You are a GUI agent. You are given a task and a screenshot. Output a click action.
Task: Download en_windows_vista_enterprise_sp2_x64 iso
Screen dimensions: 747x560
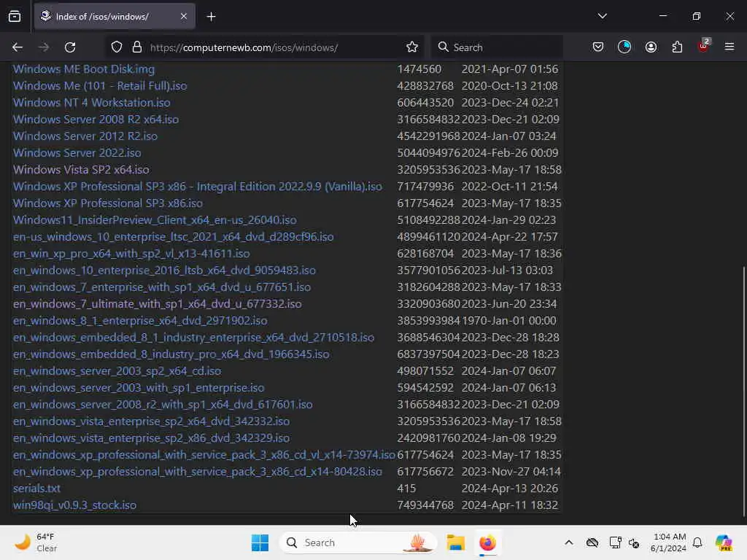point(152,421)
